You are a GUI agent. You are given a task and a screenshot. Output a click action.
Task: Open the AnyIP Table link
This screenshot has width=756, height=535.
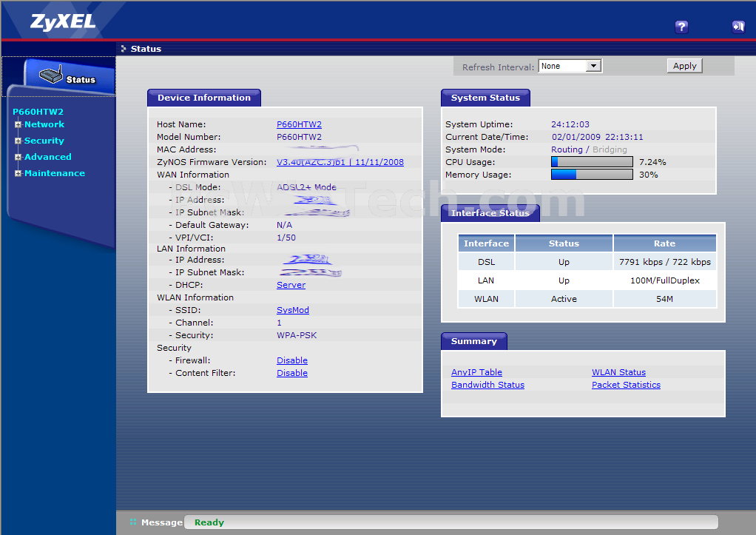click(476, 372)
